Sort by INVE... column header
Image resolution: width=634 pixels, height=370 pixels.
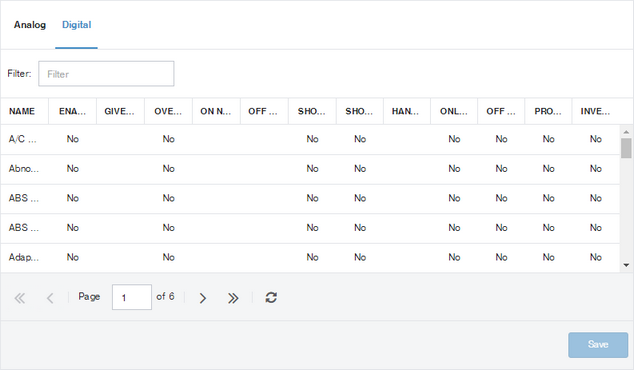[x=595, y=111]
